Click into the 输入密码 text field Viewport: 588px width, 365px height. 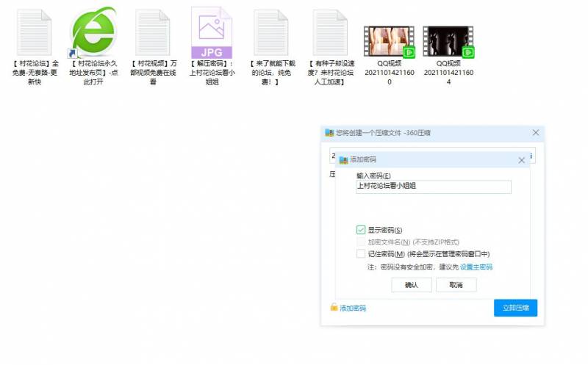coord(433,187)
